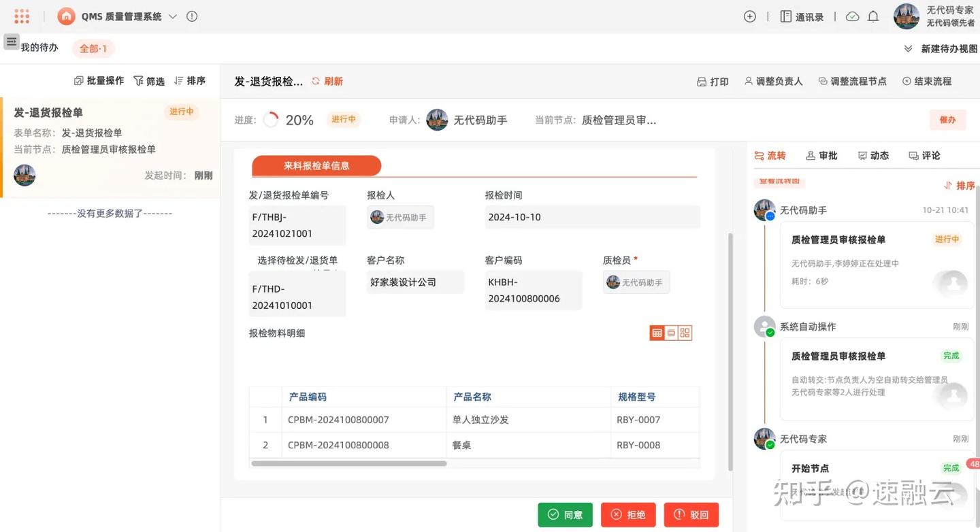
Task: Click 调整流程节点 to adjust workflow node
Action: (852, 80)
